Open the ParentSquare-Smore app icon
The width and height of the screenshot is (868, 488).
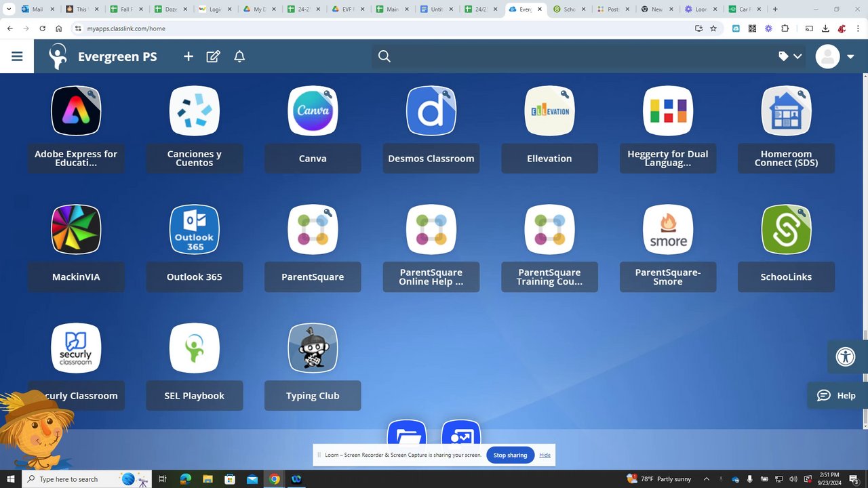click(668, 230)
